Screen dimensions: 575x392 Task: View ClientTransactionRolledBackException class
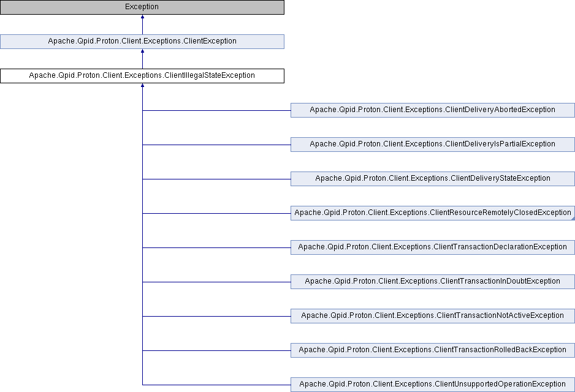click(432, 350)
